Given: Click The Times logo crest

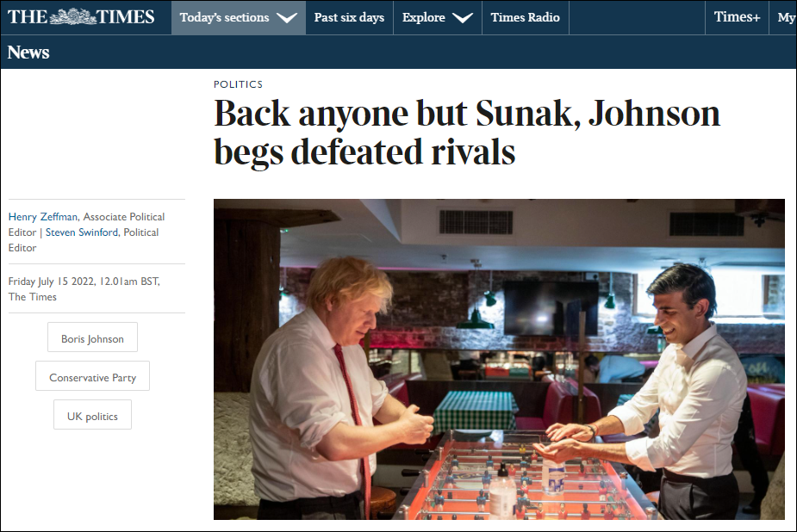Looking at the screenshot, I should [72, 16].
